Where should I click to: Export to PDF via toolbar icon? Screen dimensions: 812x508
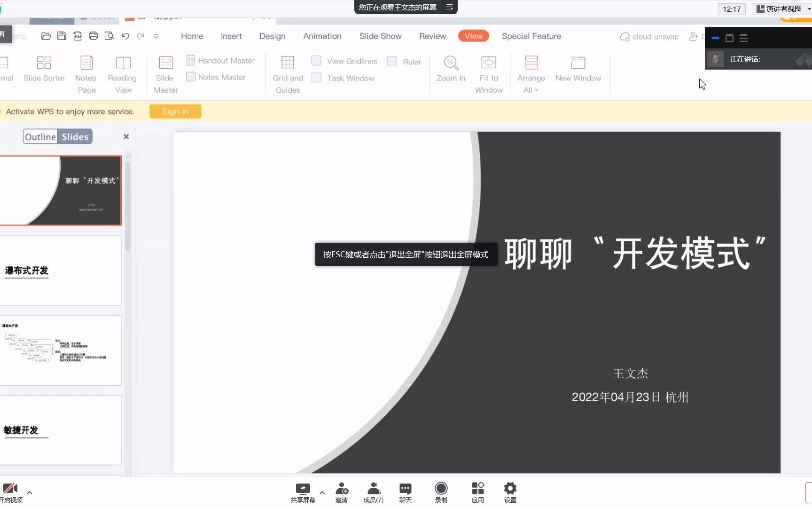(78, 36)
